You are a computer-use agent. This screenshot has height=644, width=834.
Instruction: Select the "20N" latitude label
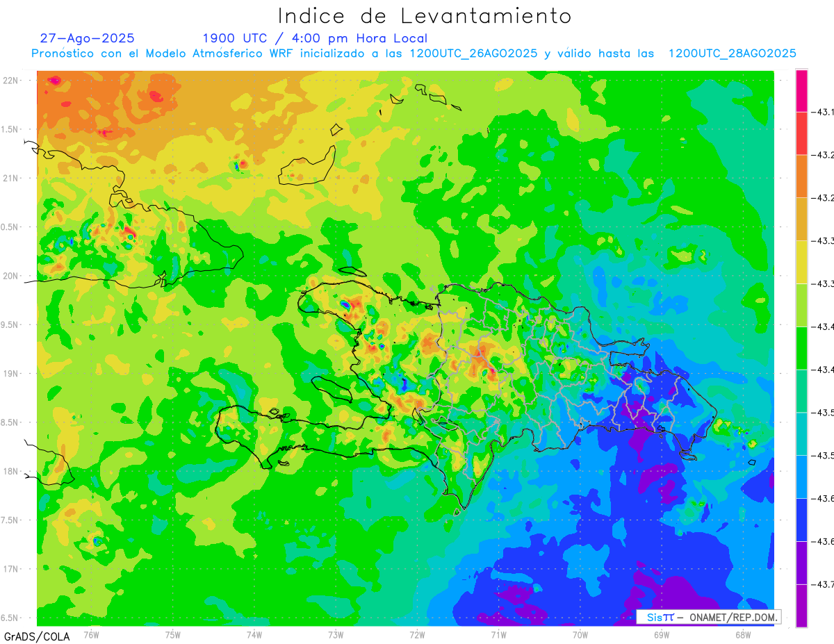(10, 276)
